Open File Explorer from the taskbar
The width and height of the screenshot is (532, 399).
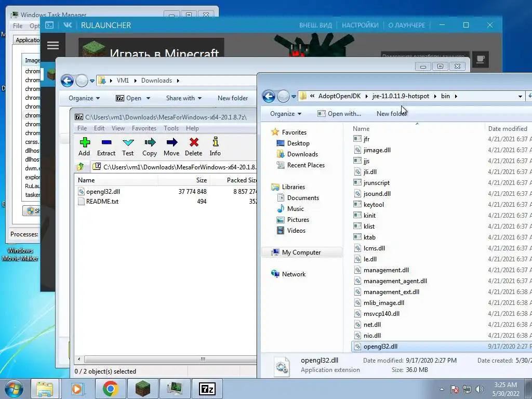coord(45,389)
